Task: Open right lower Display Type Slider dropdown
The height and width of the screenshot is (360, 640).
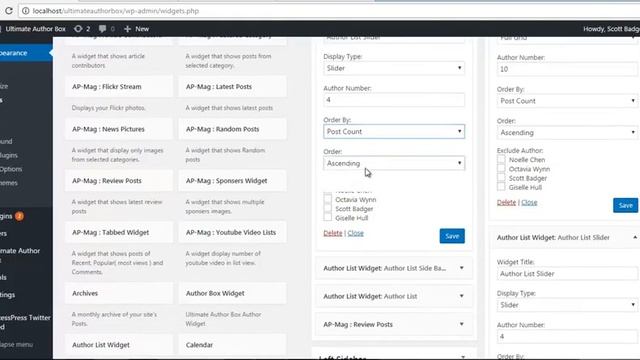Action: coord(567,305)
